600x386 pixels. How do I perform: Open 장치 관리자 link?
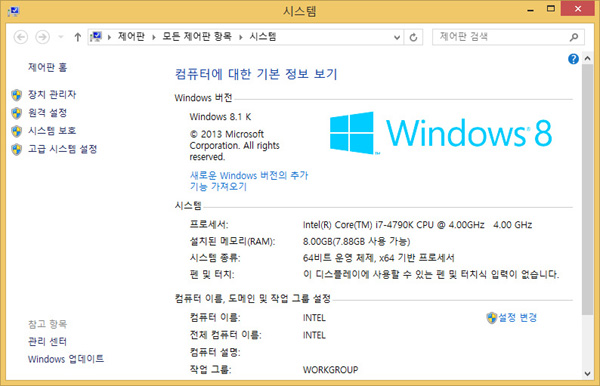(x=52, y=94)
